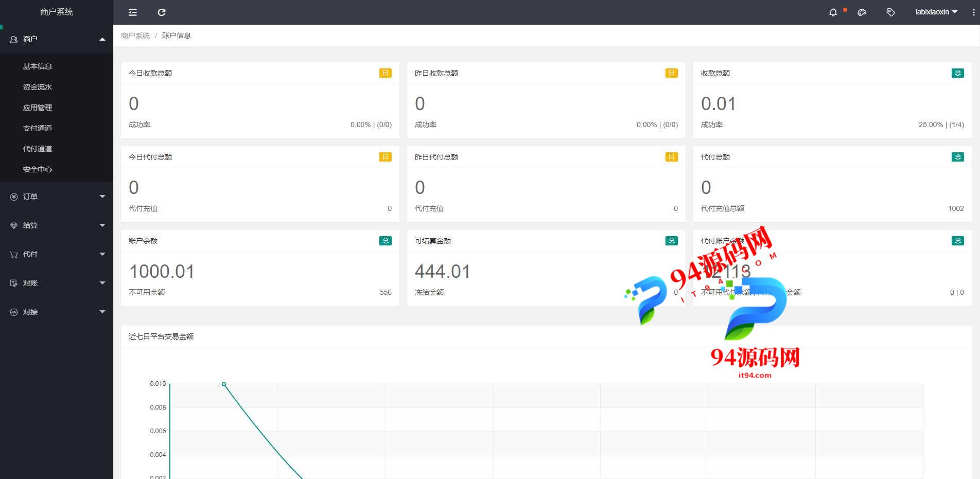Viewport: 980px width, 479px height.
Task: Open the notification bell
Action: [x=833, y=12]
